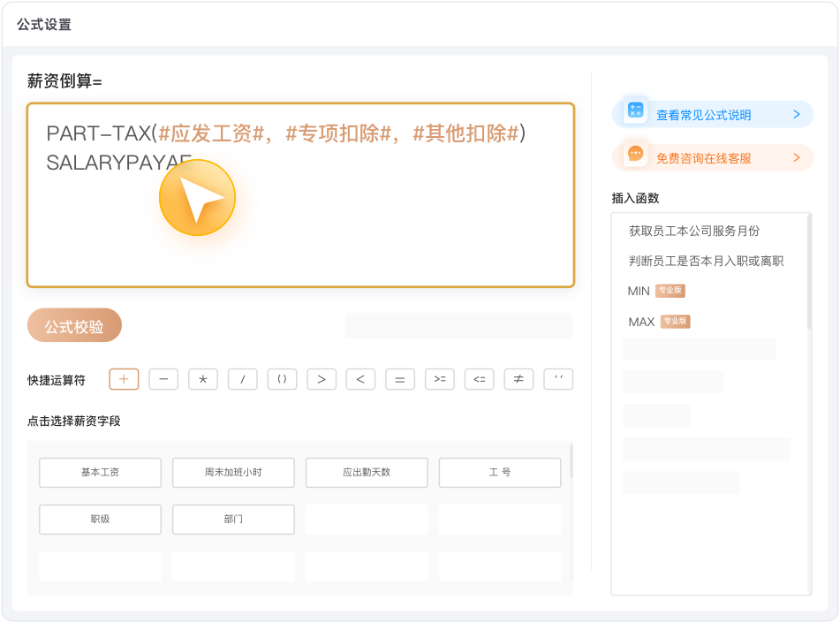Click the #专项扣除# token in the formula

point(339,133)
